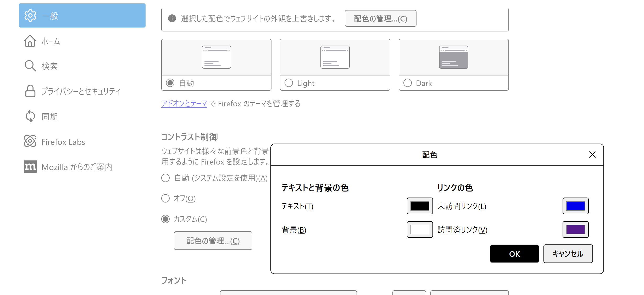
Task: Open the Sync arrows icon in the sidebar
Action: 30,116
